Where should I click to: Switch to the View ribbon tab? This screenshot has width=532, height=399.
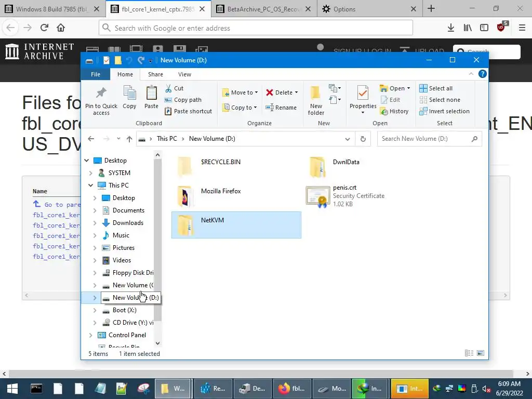point(184,74)
